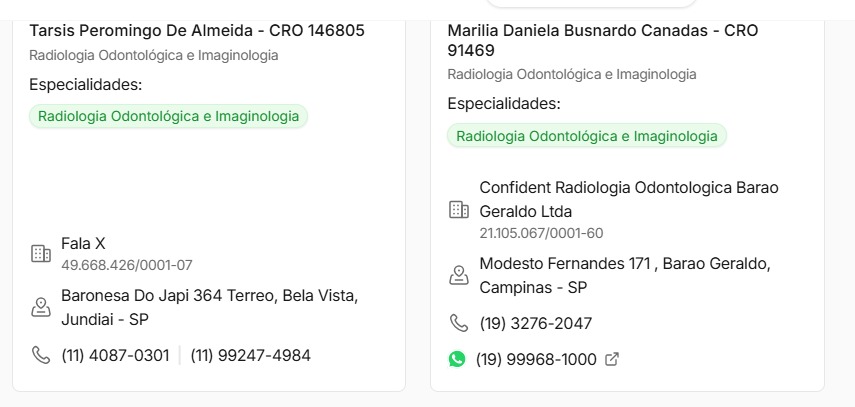Select Tarsis Peromingo De Almeida's specialty tag
The width and height of the screenshot is (855, 407).
tap(168, 116)
